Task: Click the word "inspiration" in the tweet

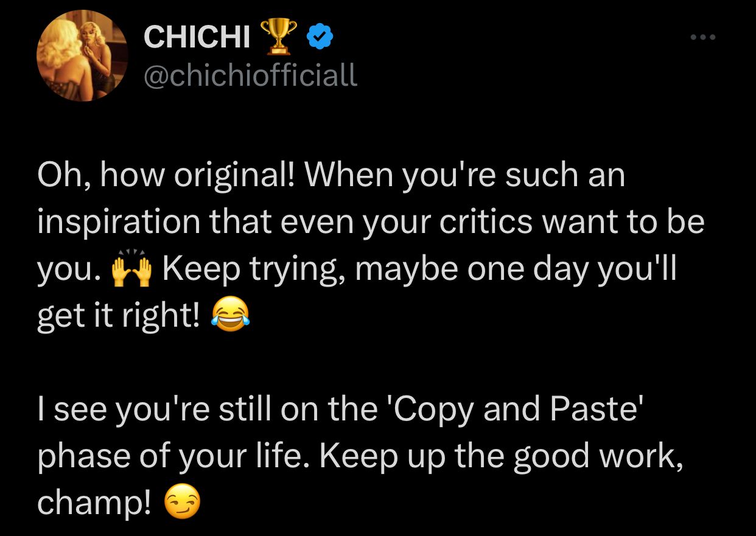Action: click(x=118, y=223)
